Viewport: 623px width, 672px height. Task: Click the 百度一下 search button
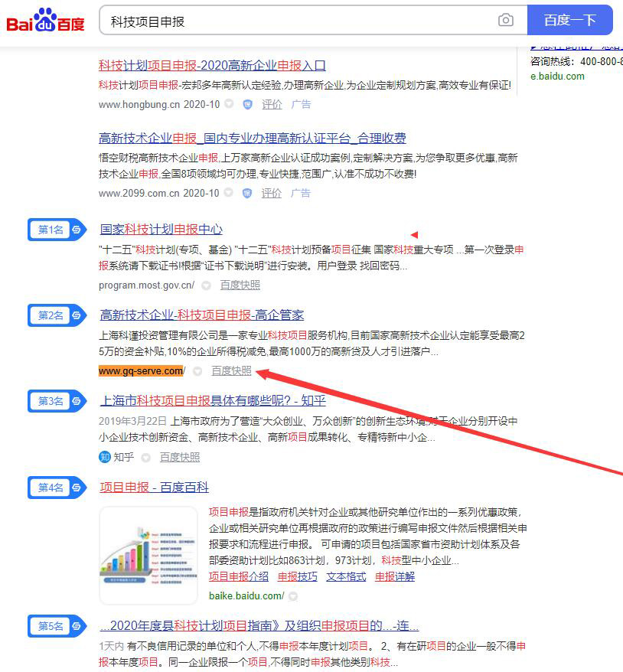[570, 20]
